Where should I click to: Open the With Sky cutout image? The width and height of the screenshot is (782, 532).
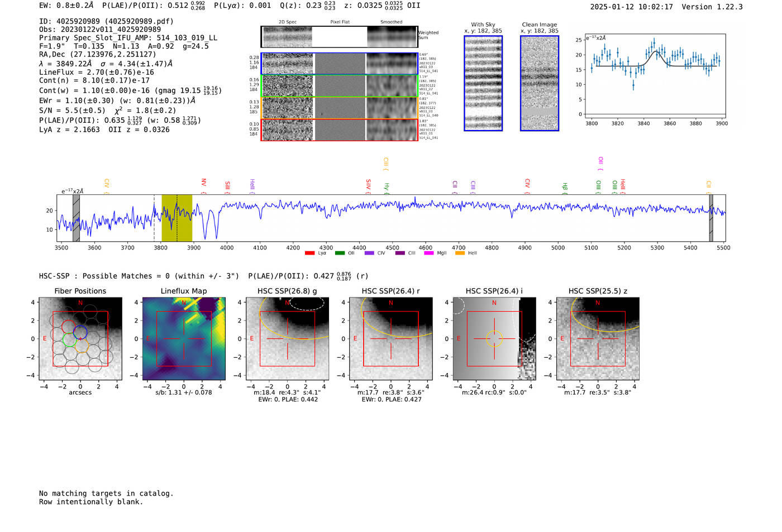pos(483,83)
